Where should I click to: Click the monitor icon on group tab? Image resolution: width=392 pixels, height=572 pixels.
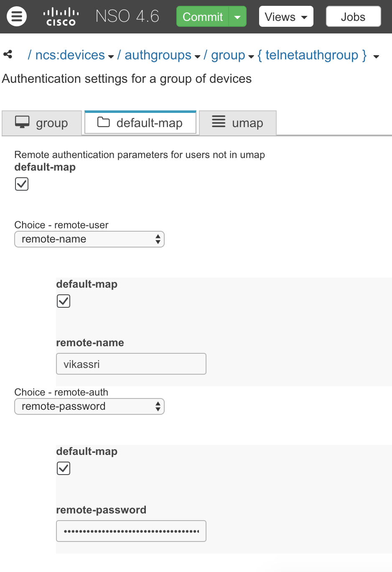(x=22, y=122)
